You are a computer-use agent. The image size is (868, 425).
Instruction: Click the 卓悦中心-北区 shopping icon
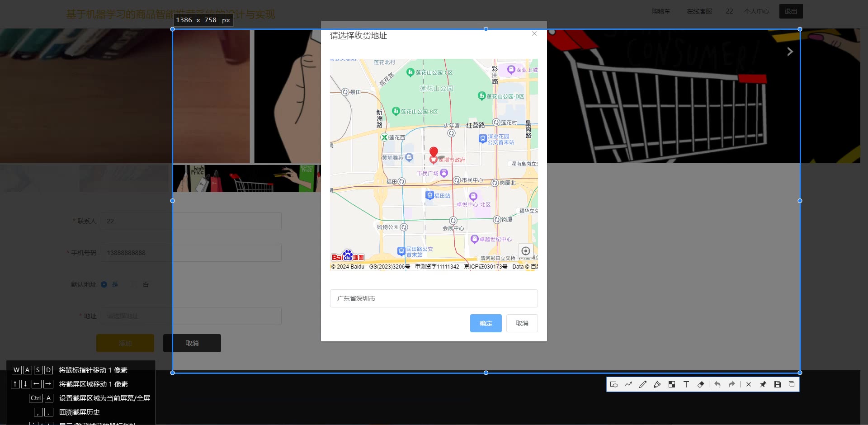(x=473, y=196)
